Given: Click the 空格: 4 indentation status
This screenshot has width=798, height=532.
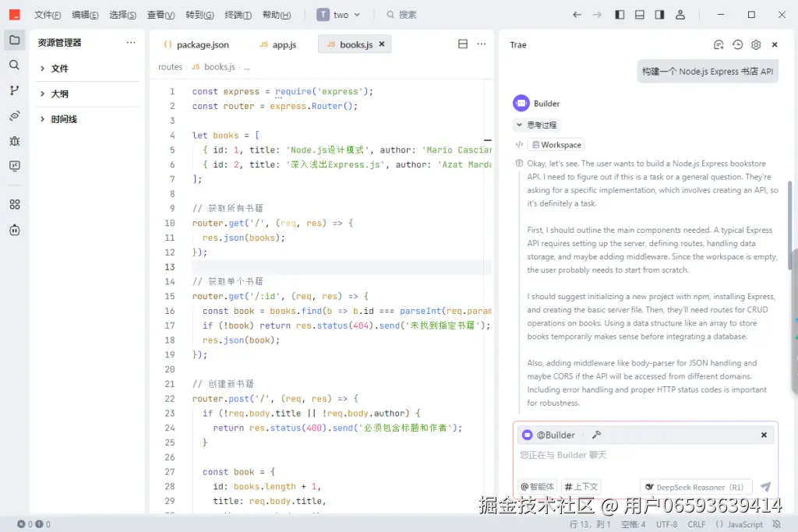Looking at the screenshot, I should click(x=633, y=524).
